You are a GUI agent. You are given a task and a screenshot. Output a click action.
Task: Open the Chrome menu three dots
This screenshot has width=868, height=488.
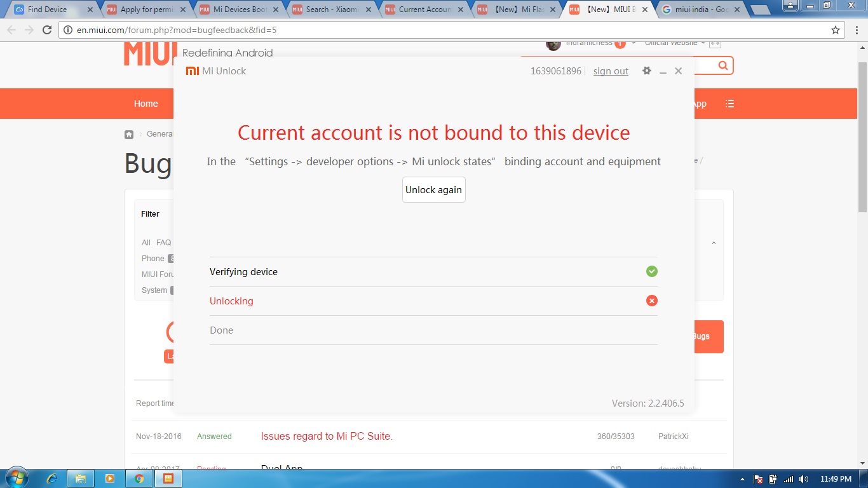(x=856, y=30)
